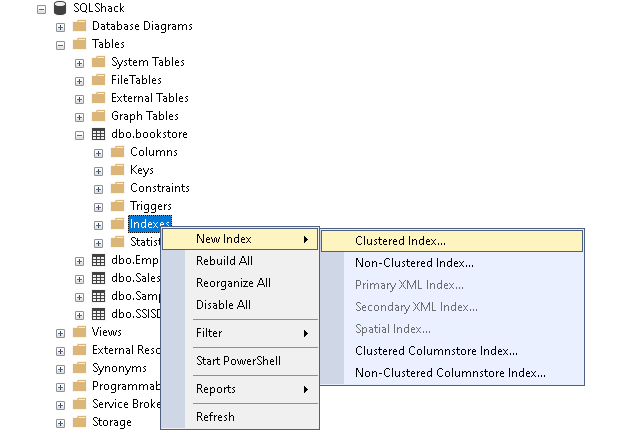Viewport: 642px width, 430px height.
Task: Select the Graph Tables tree item
Action: [x=144, y=116]
